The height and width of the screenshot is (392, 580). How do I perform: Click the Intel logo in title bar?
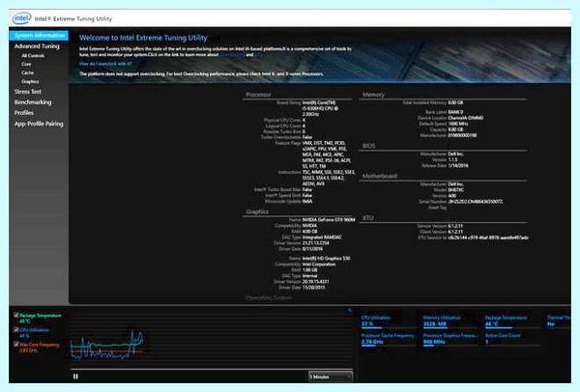pyautogui.click(x=22, y=18)
